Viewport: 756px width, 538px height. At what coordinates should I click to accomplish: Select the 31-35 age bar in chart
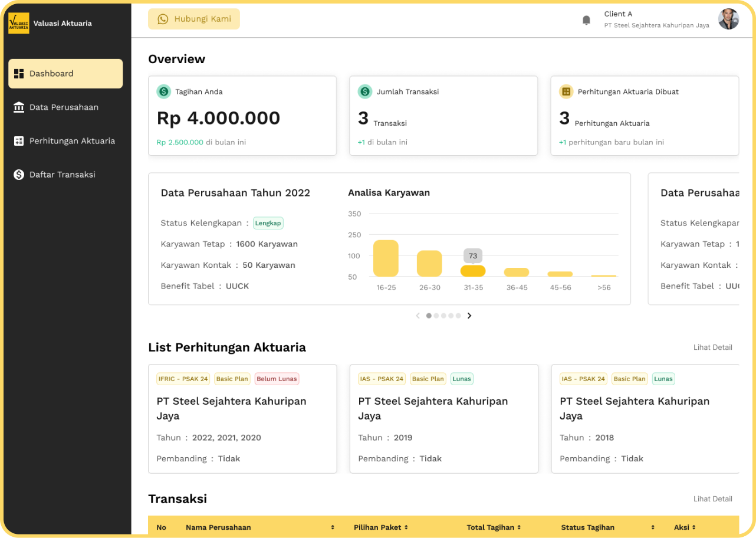[x=473, y=271]
